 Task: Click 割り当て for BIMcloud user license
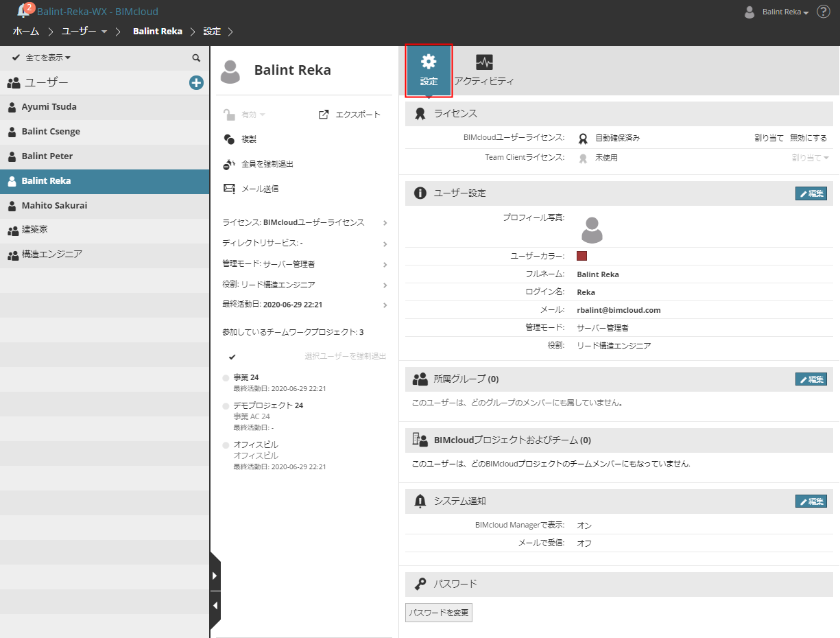[769, 138]
